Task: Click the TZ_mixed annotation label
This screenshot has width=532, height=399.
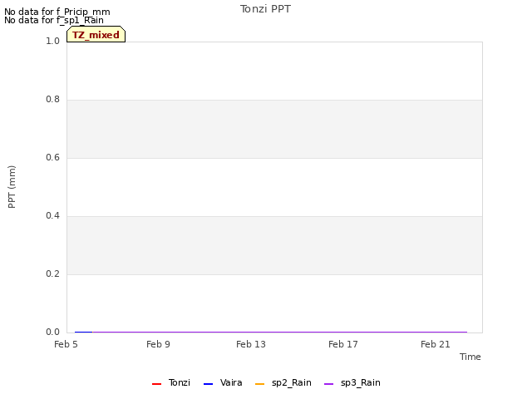Action: pos(96,34)
